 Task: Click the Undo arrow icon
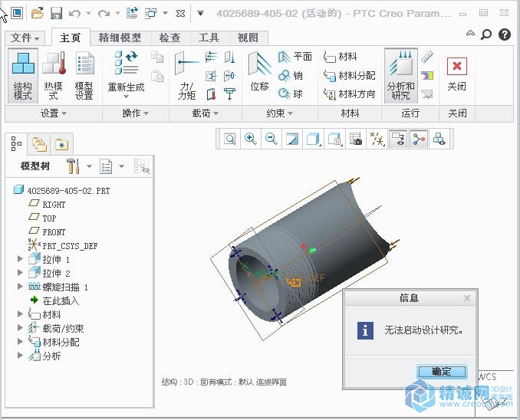coord(75,14)
